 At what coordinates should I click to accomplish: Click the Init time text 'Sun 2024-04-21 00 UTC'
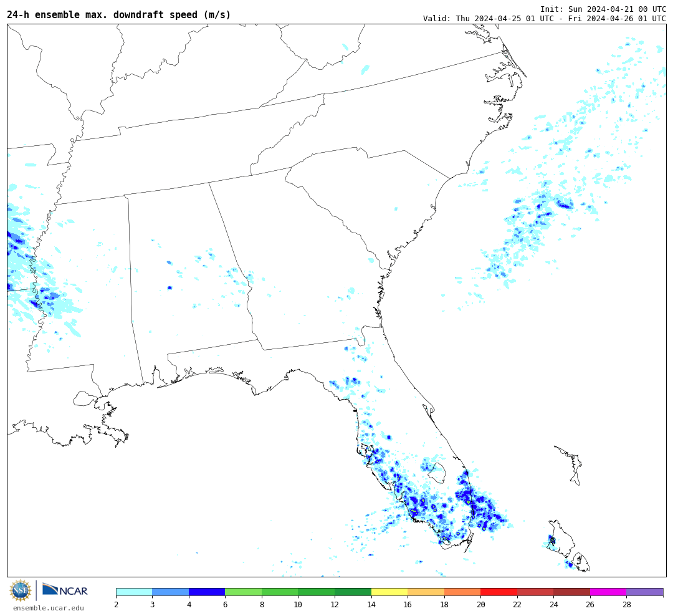tap(617, 9)
